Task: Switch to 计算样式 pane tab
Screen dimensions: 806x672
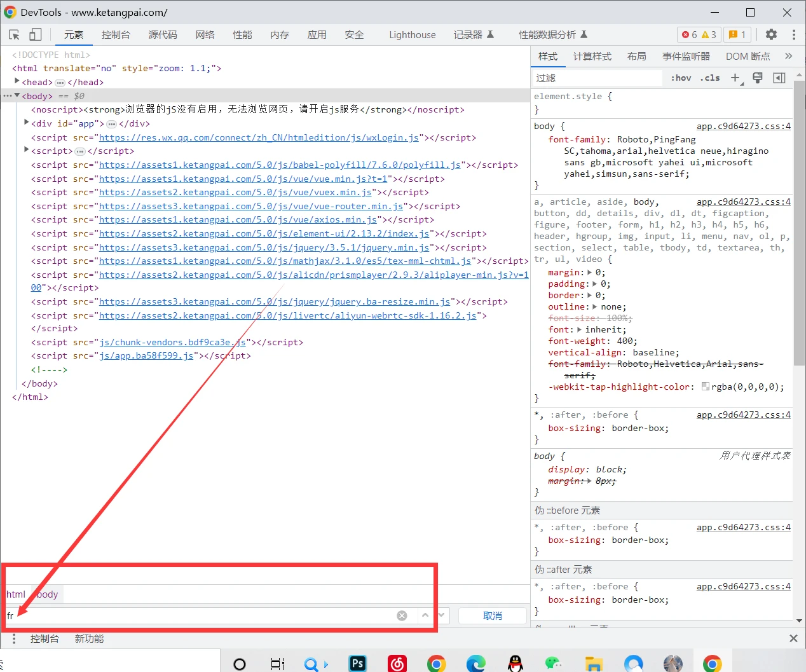Action: [592, 57]
